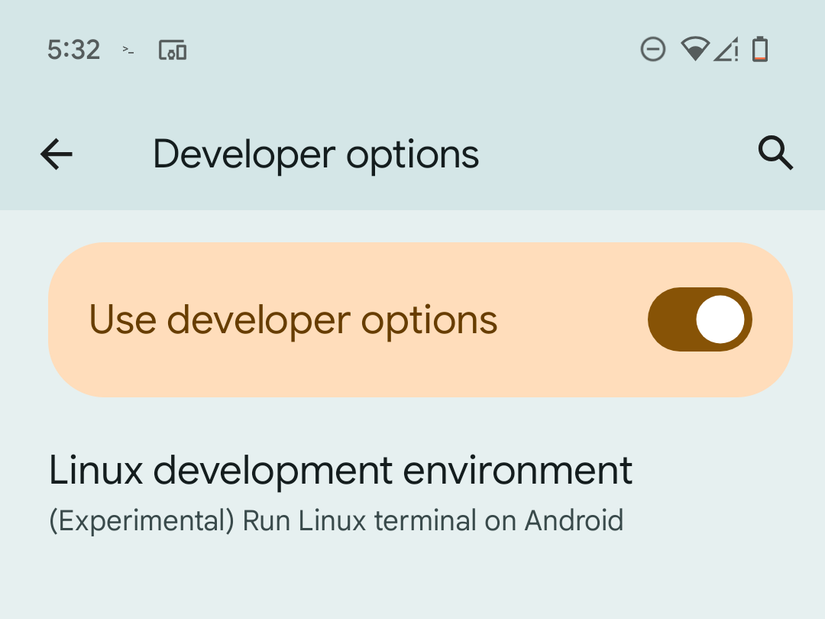Tap the Use developer options label text
825x619 pixels.
pyautogui.click(x=293, y=319)
